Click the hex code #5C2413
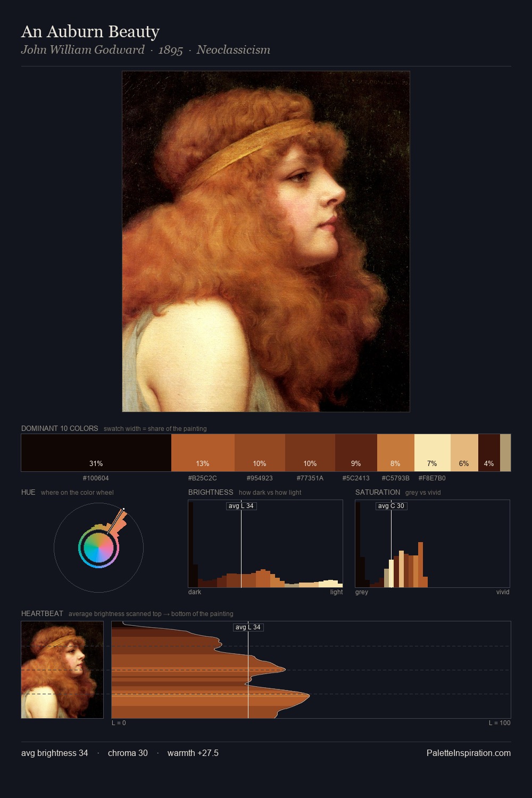The width and height of the screenshot is (532, 798). click(x=356, y=478)
